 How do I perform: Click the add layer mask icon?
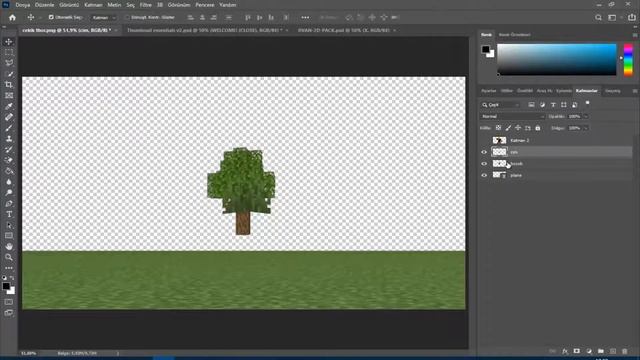click(x=577, y=351)
